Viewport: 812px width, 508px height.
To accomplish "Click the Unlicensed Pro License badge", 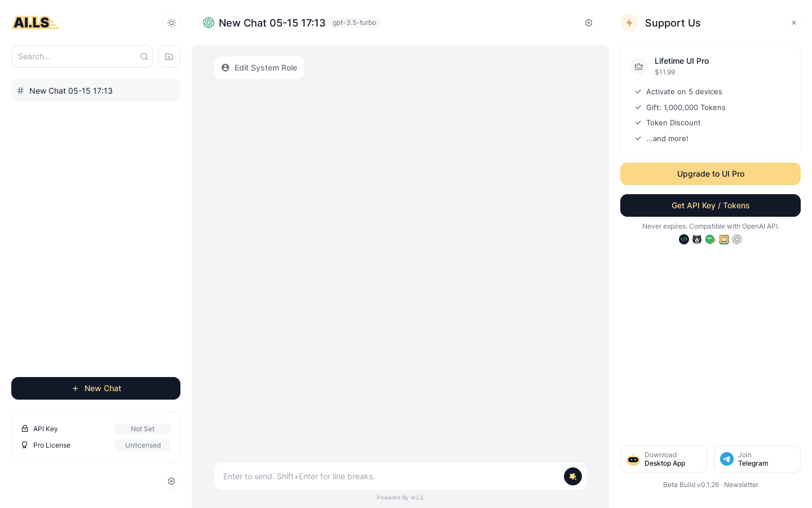I will pyautogui.click(x=143, y=445).
